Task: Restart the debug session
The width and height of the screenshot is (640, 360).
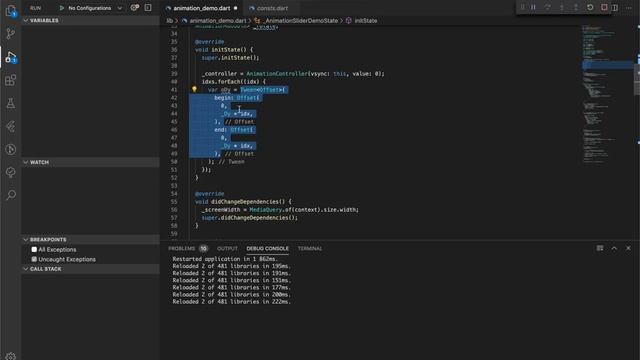Action: [590, 7]
